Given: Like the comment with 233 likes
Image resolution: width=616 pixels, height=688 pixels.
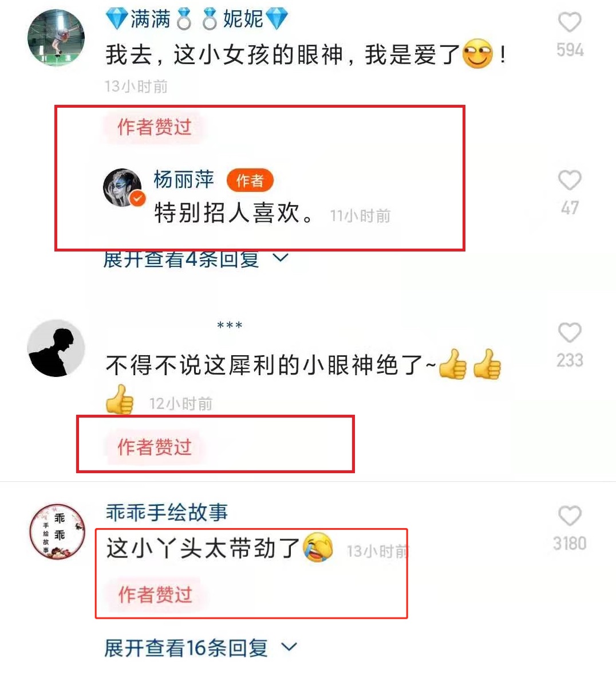Looking at the screenshot, I should pyautogui.click(x=570, y=333).
